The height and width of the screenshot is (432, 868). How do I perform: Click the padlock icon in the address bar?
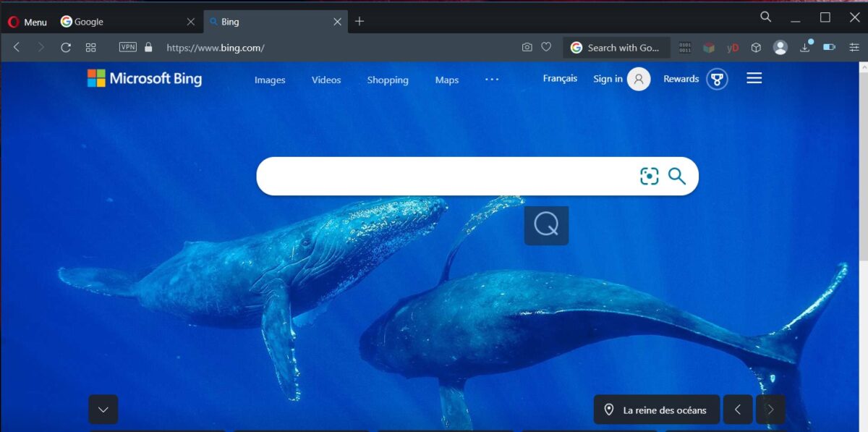pos(148,47)
